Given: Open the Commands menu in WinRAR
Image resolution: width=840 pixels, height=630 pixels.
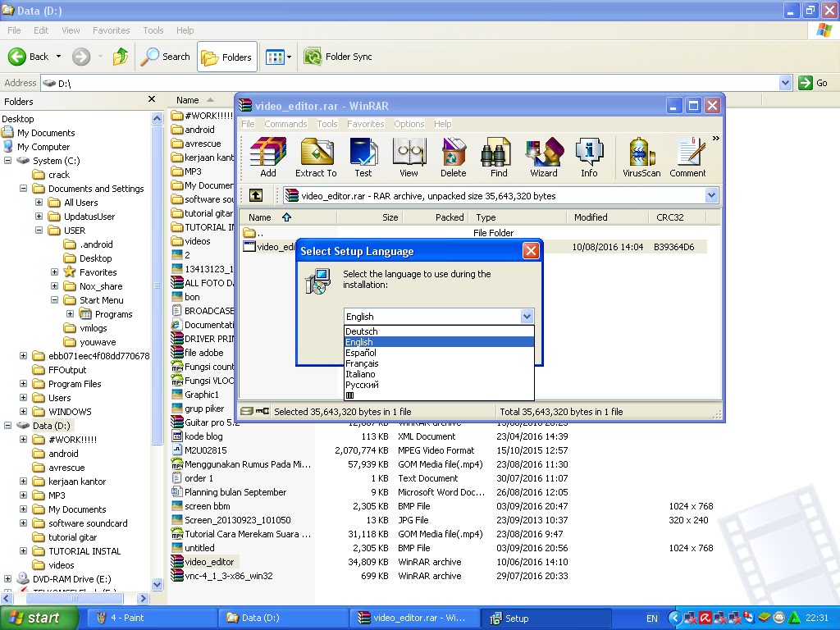Looking at the screenshot, I should click(285, 124).
